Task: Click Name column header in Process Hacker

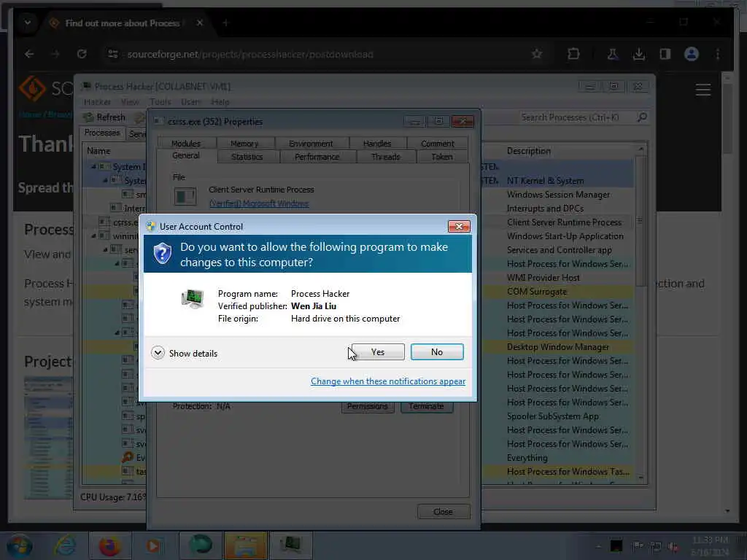Action: click(98, 151)
